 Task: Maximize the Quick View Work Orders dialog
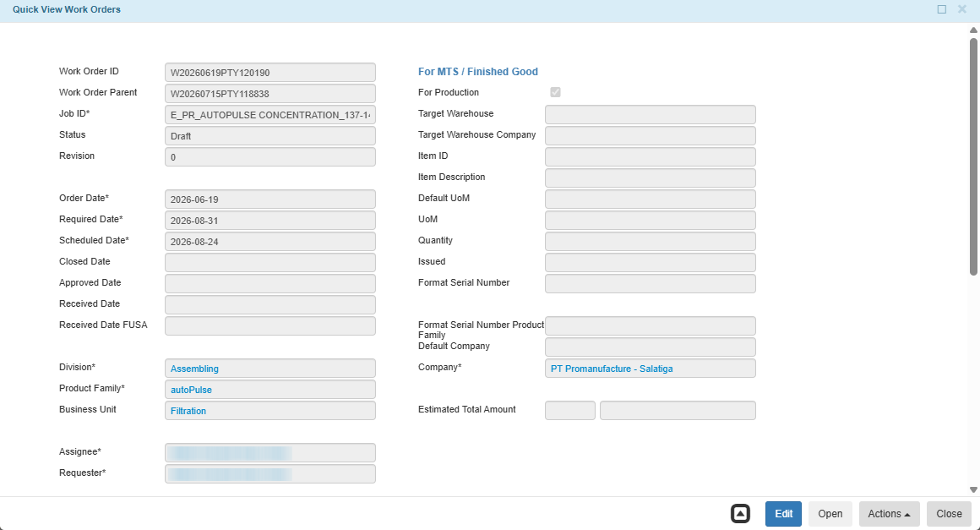pos(942,9)
